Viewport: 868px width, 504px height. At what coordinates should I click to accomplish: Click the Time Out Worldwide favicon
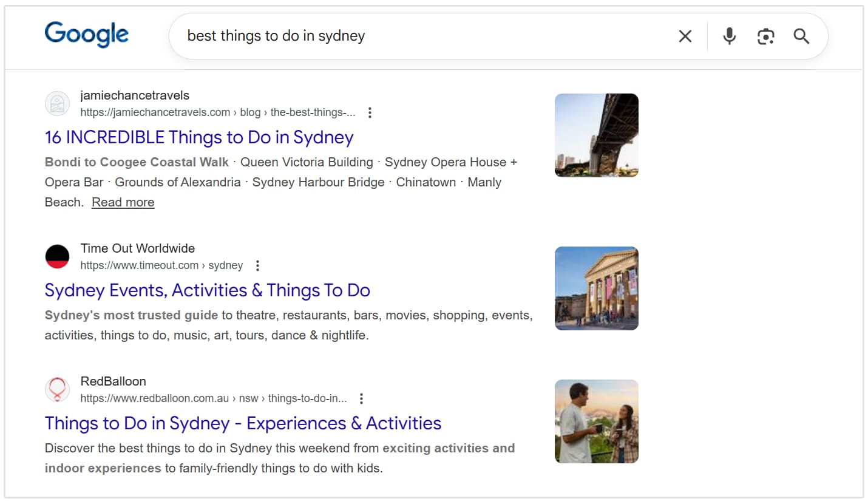[x=57, y=256]
